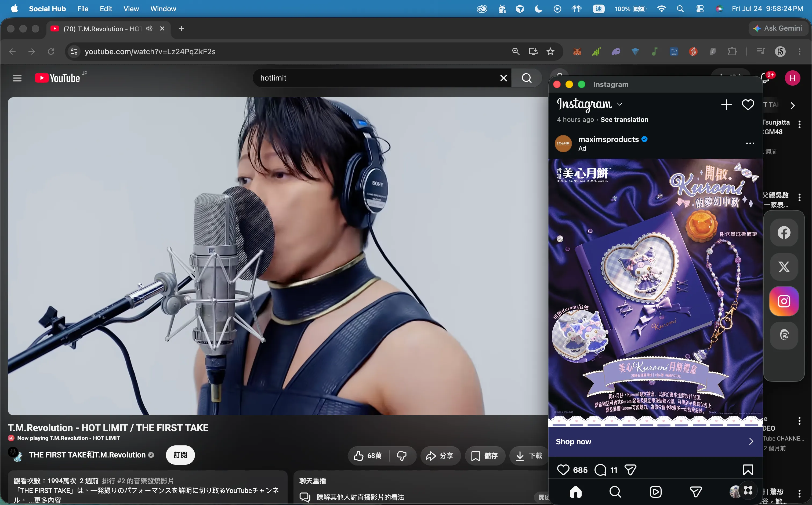Like the video with 68萬 likes
Viewport: 812px width, 505px height.
(x=368, y=456)
